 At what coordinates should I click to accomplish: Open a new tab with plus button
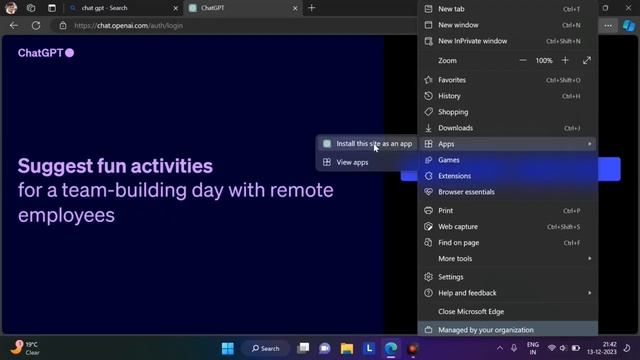[x=311, y=8]
